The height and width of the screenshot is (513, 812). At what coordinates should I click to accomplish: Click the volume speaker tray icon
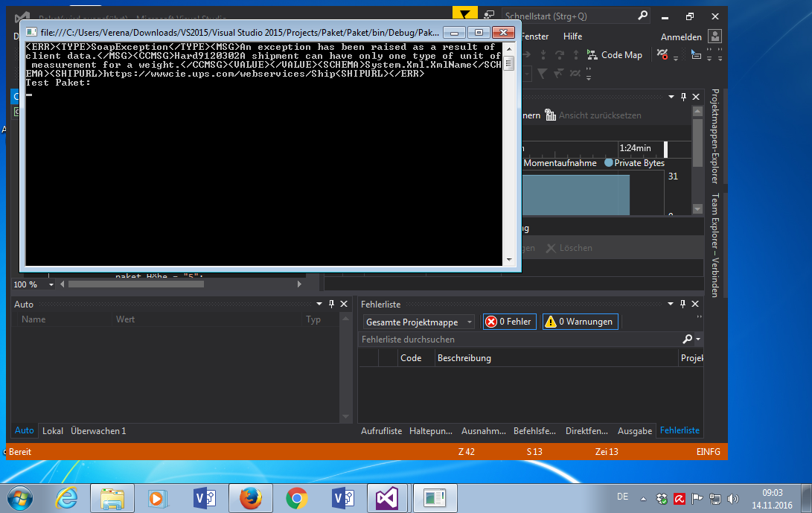[x=733, y=499]
